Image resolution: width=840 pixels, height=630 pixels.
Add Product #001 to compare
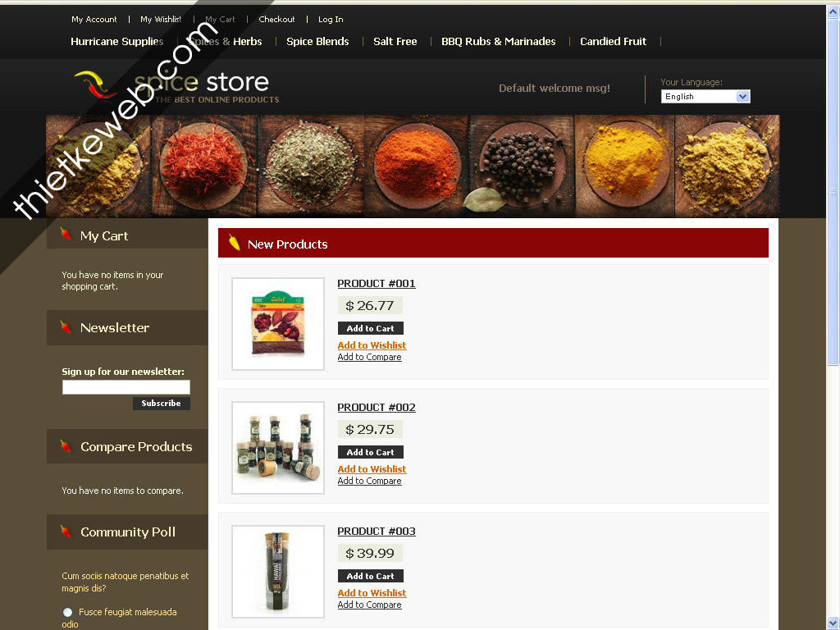click(x=369, y=358)
